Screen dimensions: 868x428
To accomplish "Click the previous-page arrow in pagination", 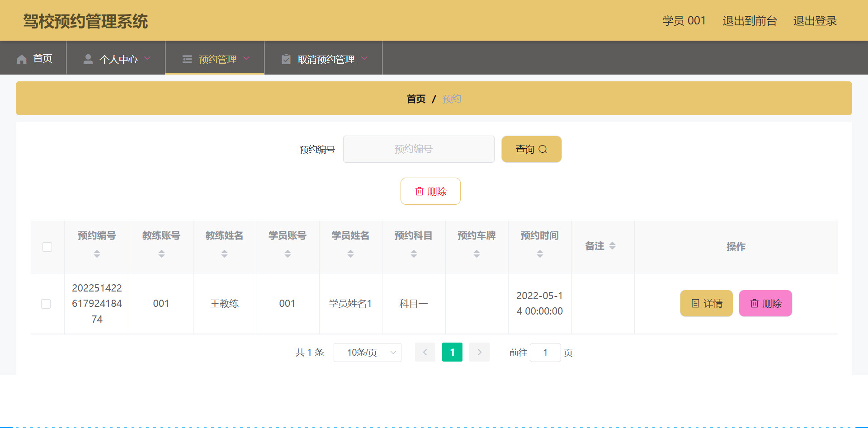I will 425,352.
